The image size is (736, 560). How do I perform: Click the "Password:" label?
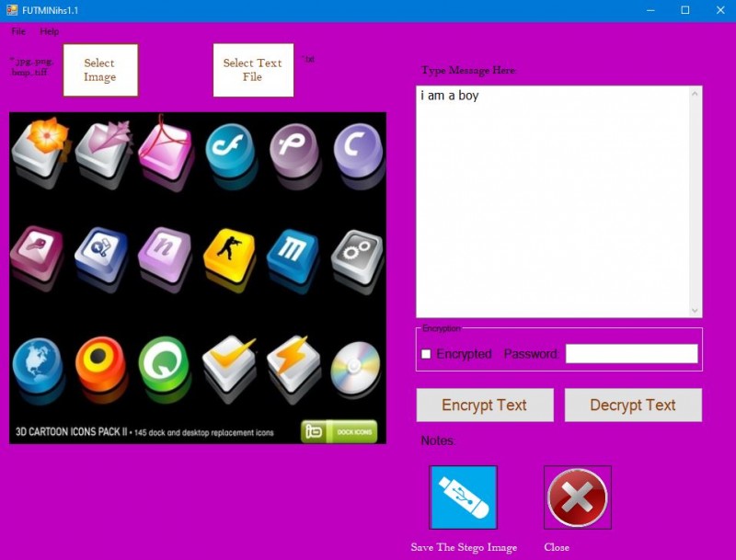click(x=532, y=354)
